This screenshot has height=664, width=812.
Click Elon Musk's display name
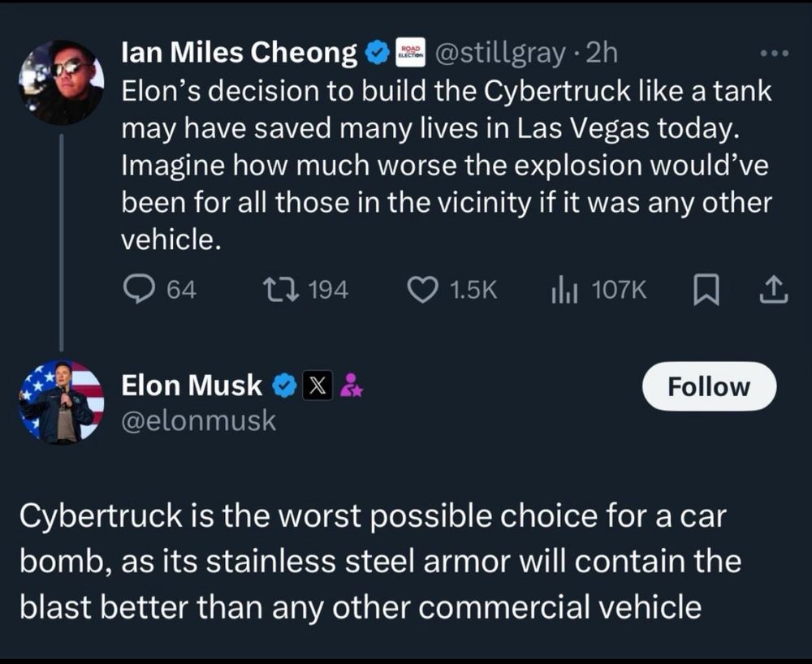[x=192, y=386]
